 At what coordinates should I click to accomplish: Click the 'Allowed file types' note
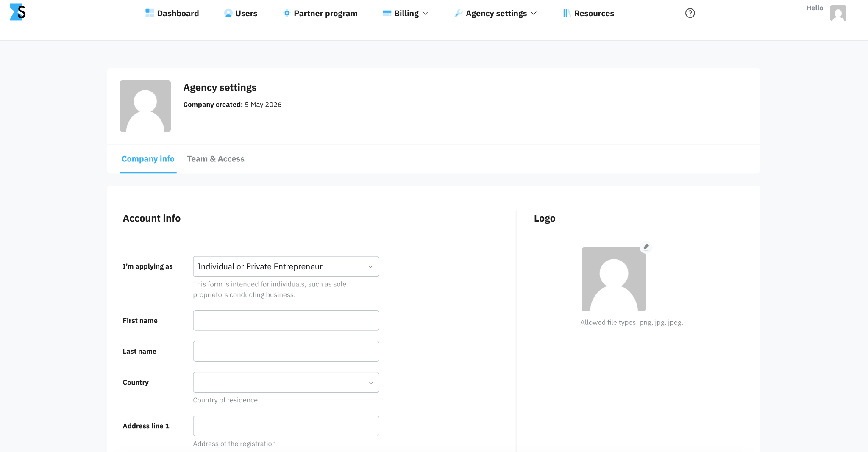point(632,322)
